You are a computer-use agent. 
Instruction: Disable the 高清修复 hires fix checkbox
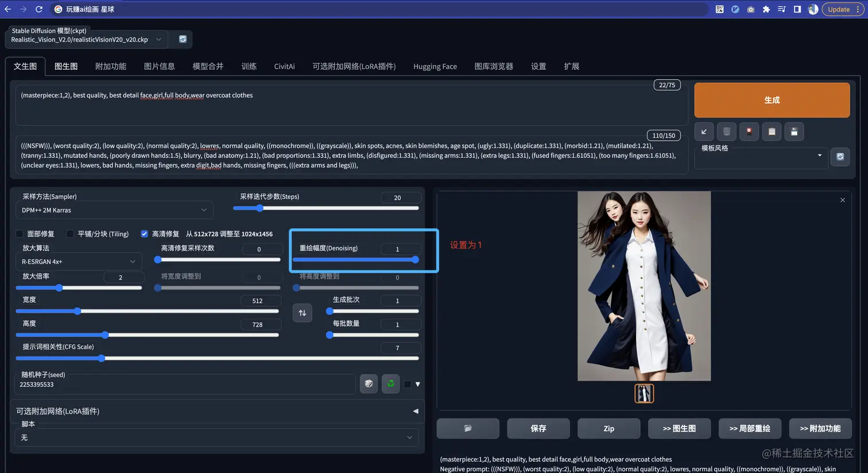click(144, 234)
